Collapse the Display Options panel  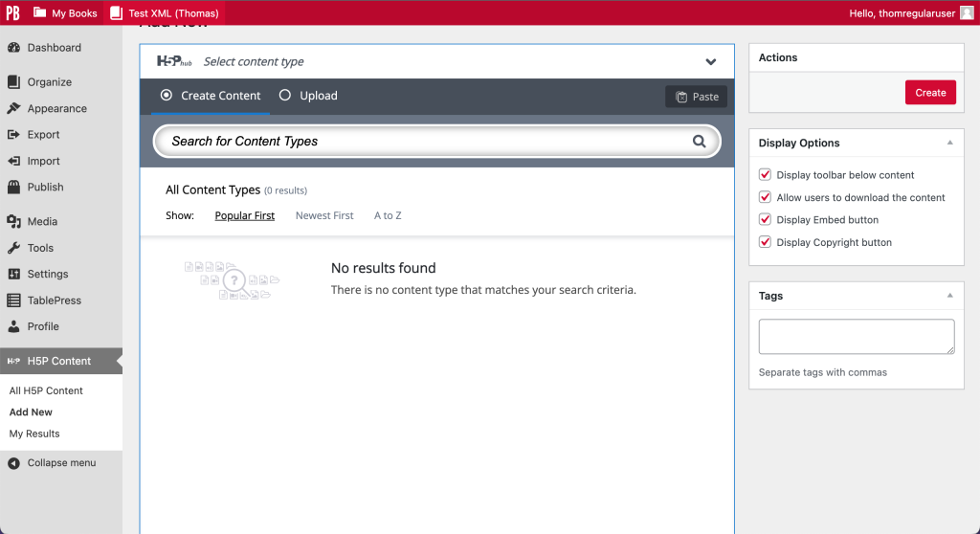pyautogui.click(x=949, y=143)
